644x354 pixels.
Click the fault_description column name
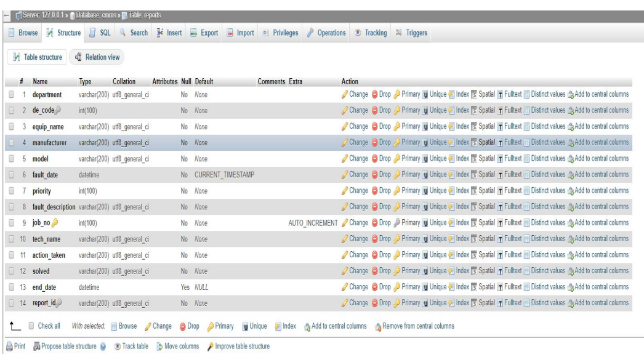coord(54,207)
